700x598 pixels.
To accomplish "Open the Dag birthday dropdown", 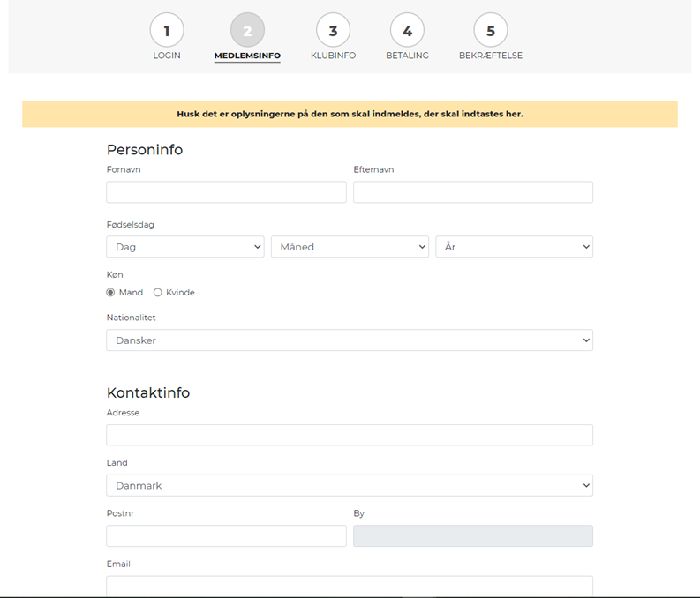I will tap(185, 247).
